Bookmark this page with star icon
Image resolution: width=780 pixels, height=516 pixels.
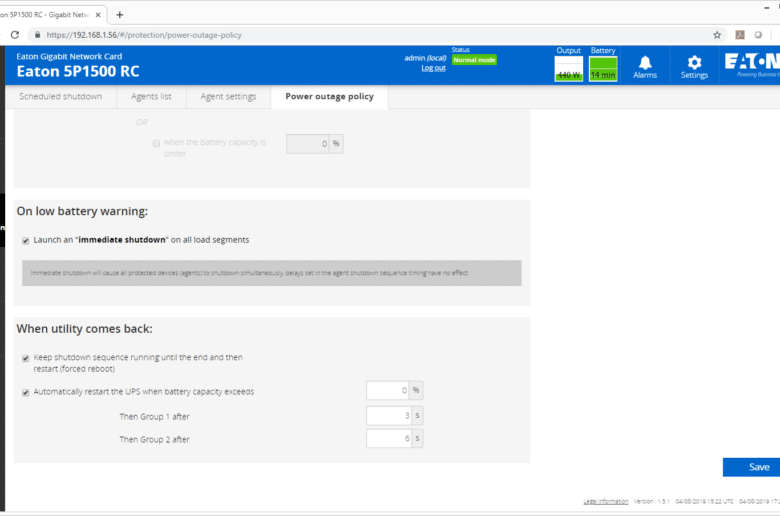click(717, 35)
